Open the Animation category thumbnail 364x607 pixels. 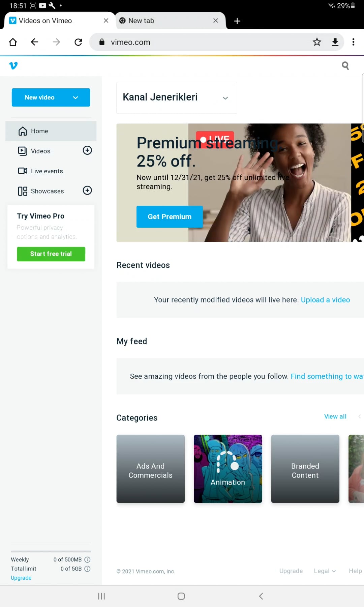(x=228, y=469)
